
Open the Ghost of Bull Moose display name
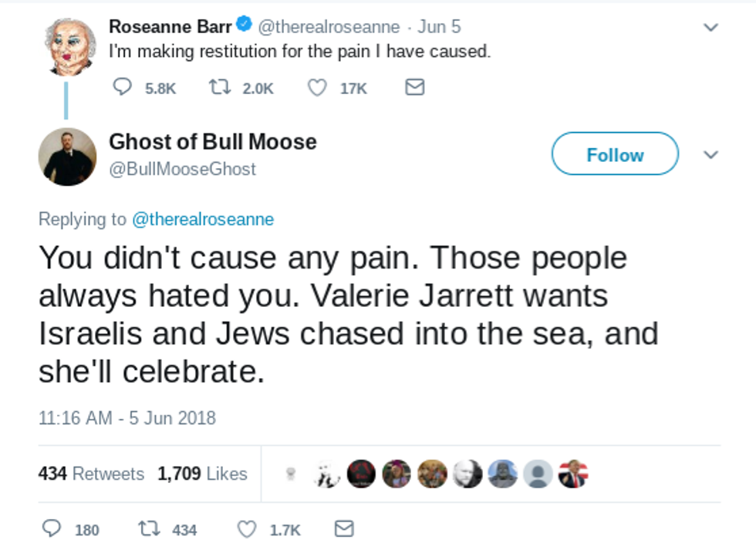pos(212,142)
